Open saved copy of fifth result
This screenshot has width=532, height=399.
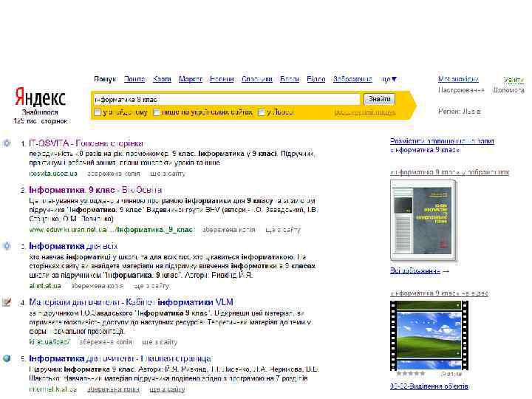click(113, 389)
